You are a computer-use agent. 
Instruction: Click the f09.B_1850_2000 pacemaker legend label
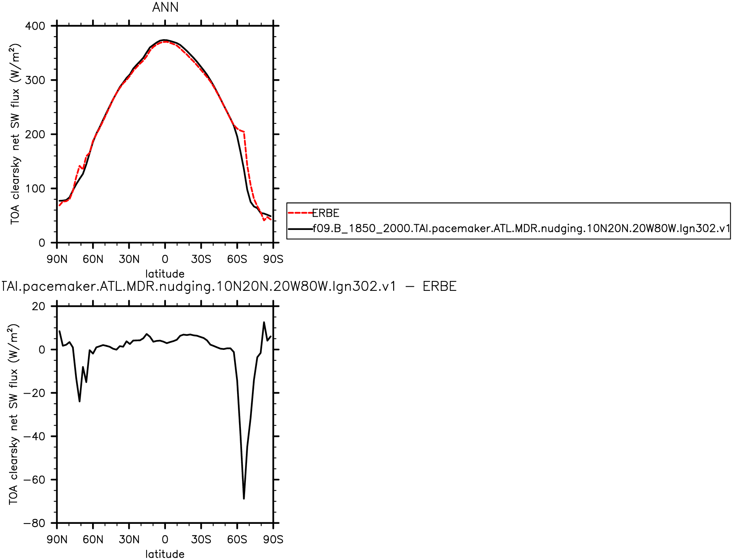(x=521, y=228)
